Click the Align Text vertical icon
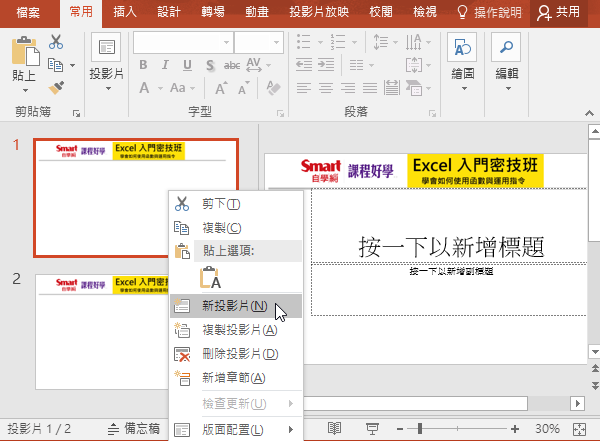 click(414, 65)
